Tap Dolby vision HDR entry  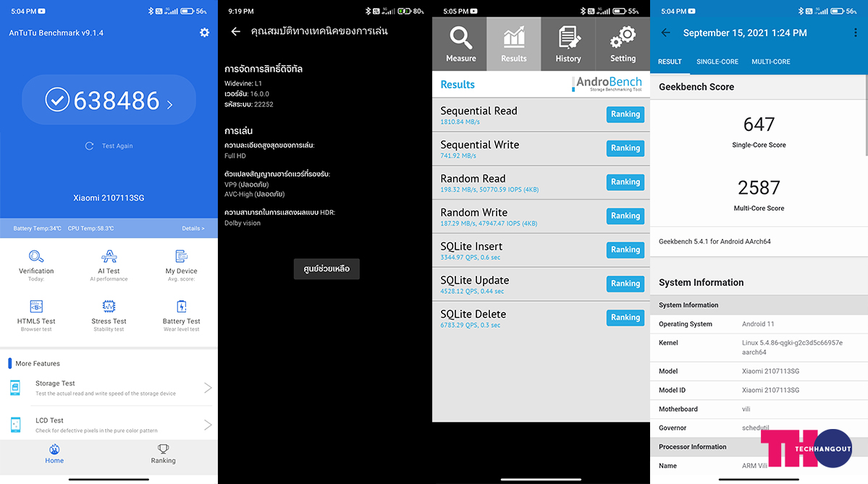click(243, 223)
